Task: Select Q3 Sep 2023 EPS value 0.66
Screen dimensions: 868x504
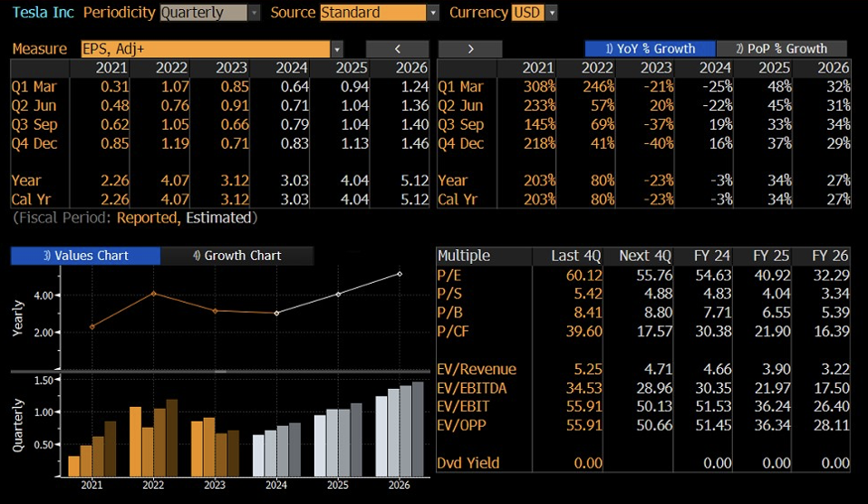Action: (x=235, y=124)
